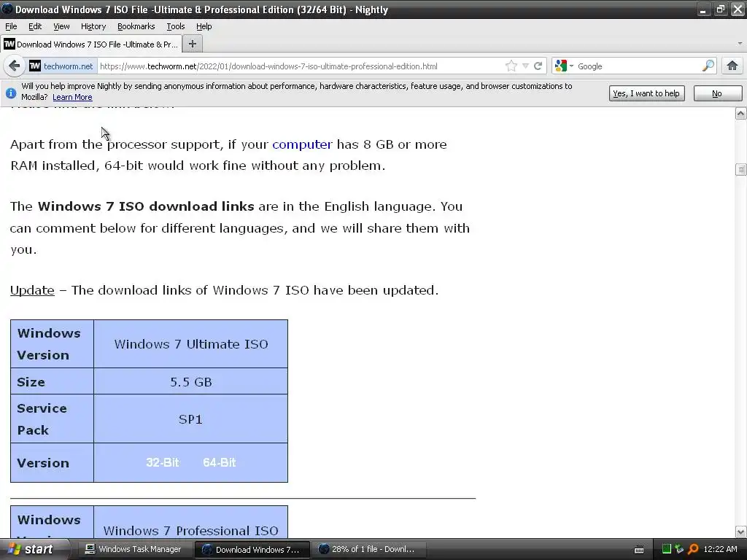Image resolution: width=747 pixels, height=560 pixels.
Task: Focus the Google search box
Action: [638, 66]
